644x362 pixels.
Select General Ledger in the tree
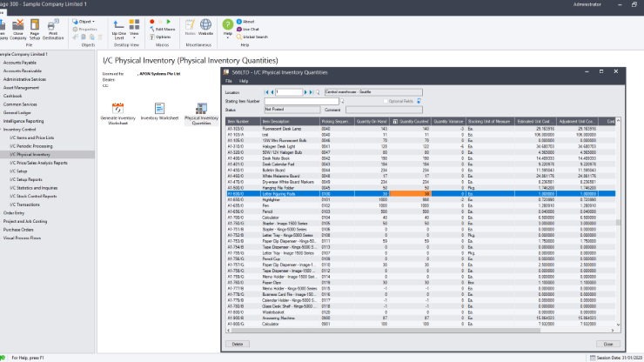point(17,112)
